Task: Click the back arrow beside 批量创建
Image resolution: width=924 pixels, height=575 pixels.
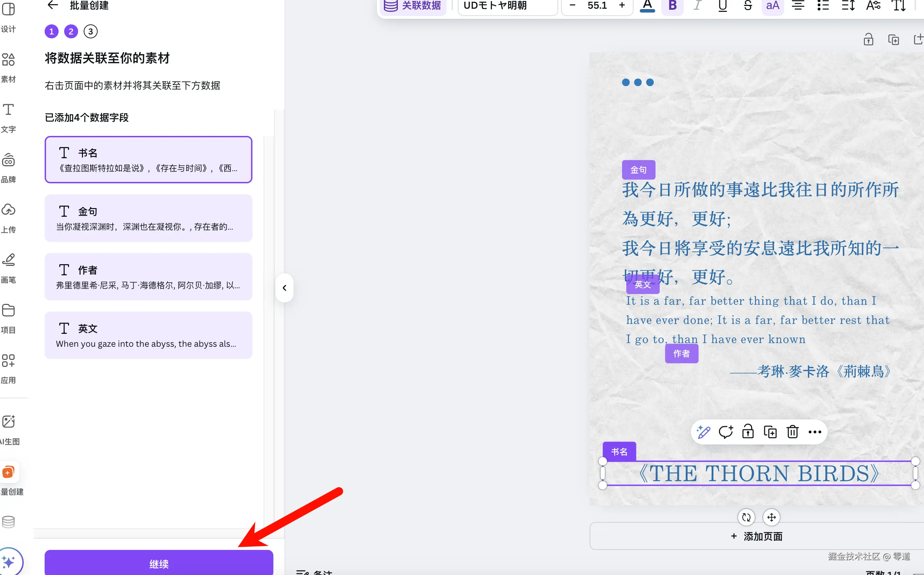Action: coord(53,5)
